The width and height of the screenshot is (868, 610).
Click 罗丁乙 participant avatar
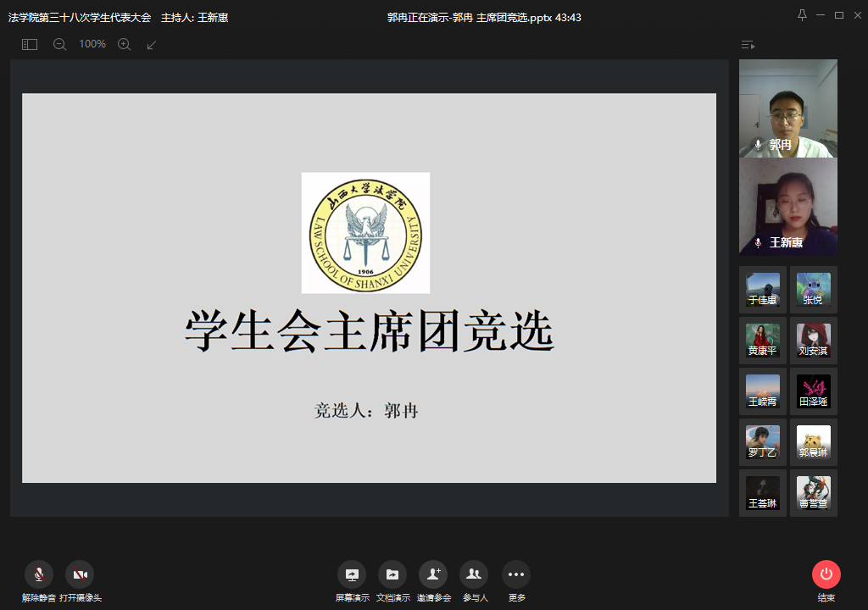(763, 442)
